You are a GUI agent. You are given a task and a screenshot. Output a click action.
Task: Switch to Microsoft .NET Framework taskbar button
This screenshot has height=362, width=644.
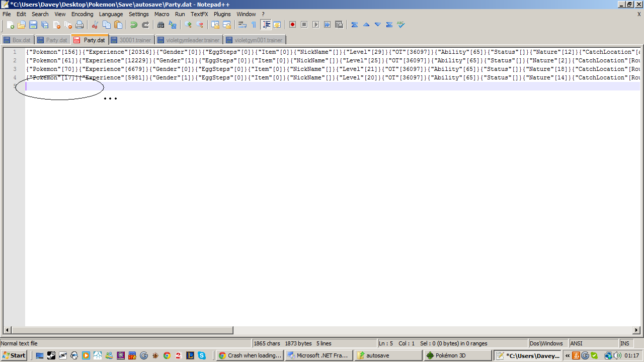319,355
